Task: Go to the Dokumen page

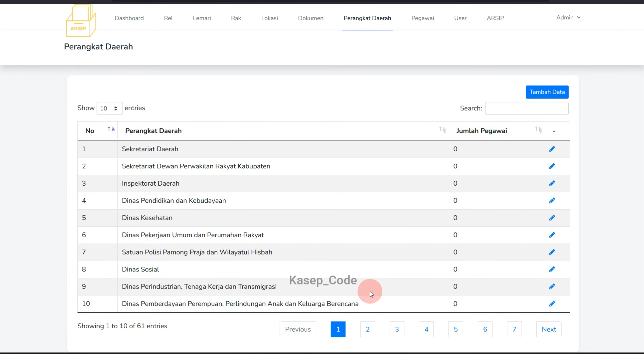Action: (x=311, y=18)
